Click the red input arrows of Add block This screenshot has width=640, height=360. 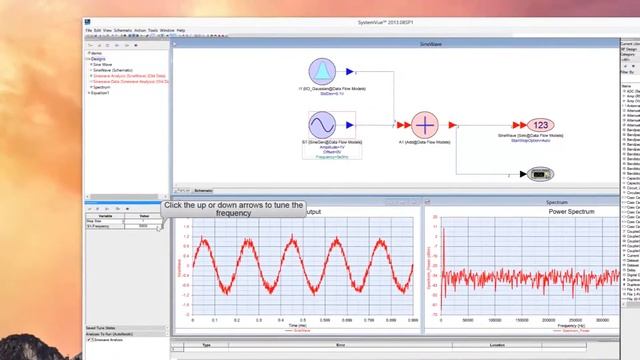click(404, 125)
